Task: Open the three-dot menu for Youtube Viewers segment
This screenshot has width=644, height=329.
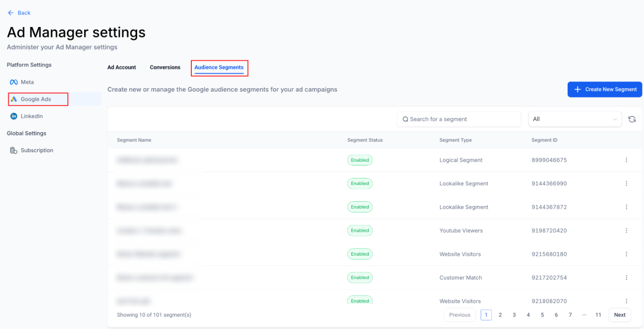Action: click(x=626, y=231)
